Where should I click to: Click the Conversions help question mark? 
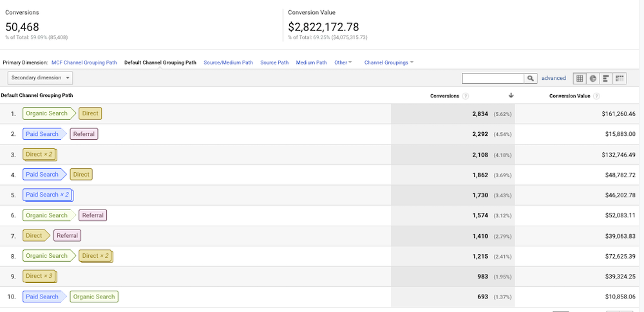coord(466,96)
